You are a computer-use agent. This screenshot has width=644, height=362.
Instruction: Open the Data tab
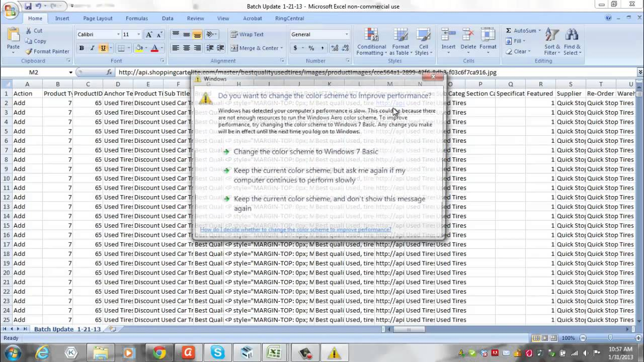click(x=168, y=19)
